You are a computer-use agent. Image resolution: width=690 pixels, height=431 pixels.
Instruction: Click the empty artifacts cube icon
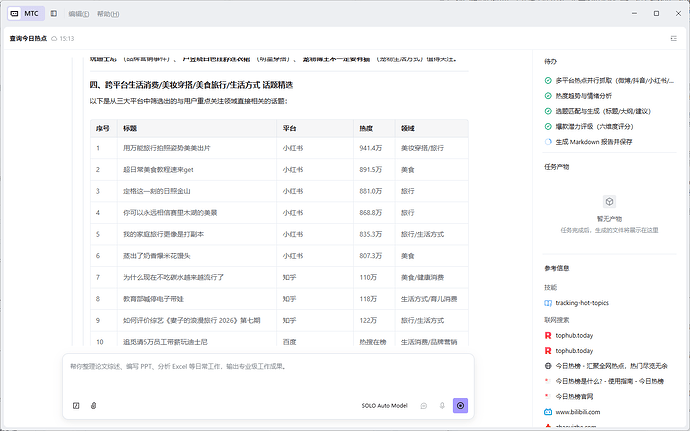coord(609,202)
